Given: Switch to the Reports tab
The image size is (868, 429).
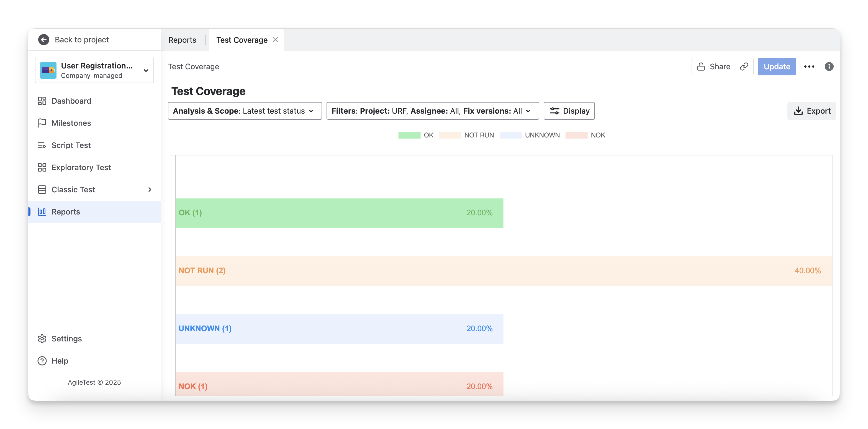Looking at the screenshot, I should (x=182, y=40).
